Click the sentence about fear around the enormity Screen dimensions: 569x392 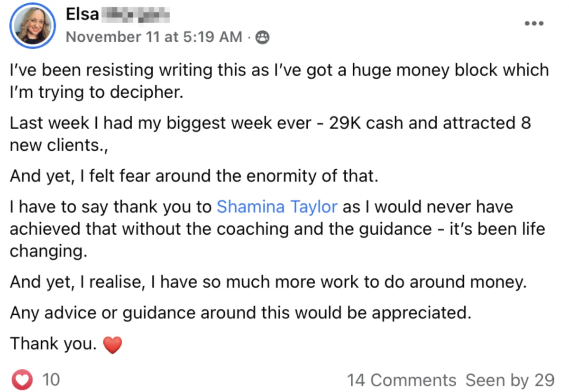pos(194,176)
